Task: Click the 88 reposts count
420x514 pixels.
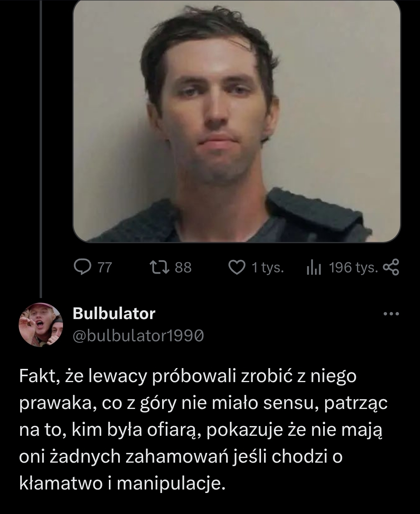Action: [183, 267]
